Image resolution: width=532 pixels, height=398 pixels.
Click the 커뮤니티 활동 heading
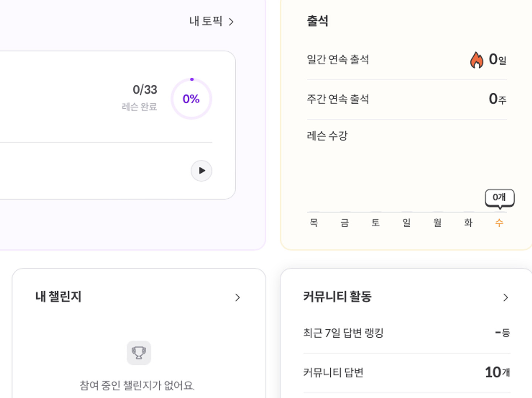coord(337,296)
